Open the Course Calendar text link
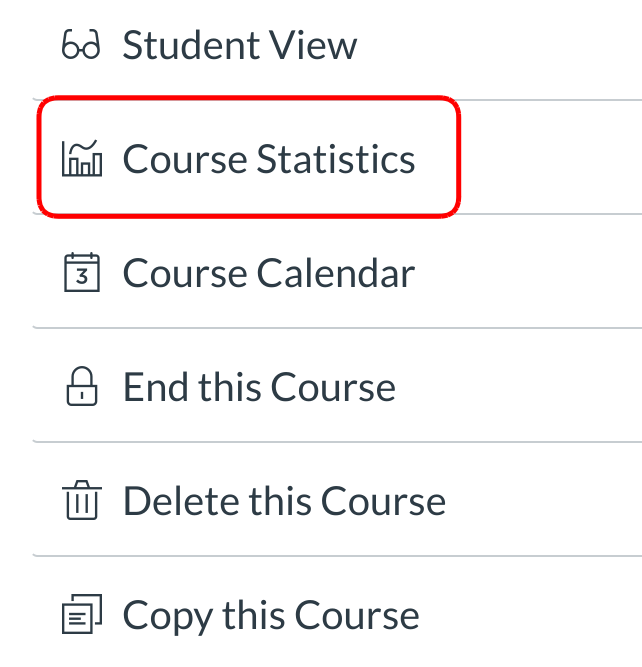The image size is (642, 667). click(x=268, y=273)
